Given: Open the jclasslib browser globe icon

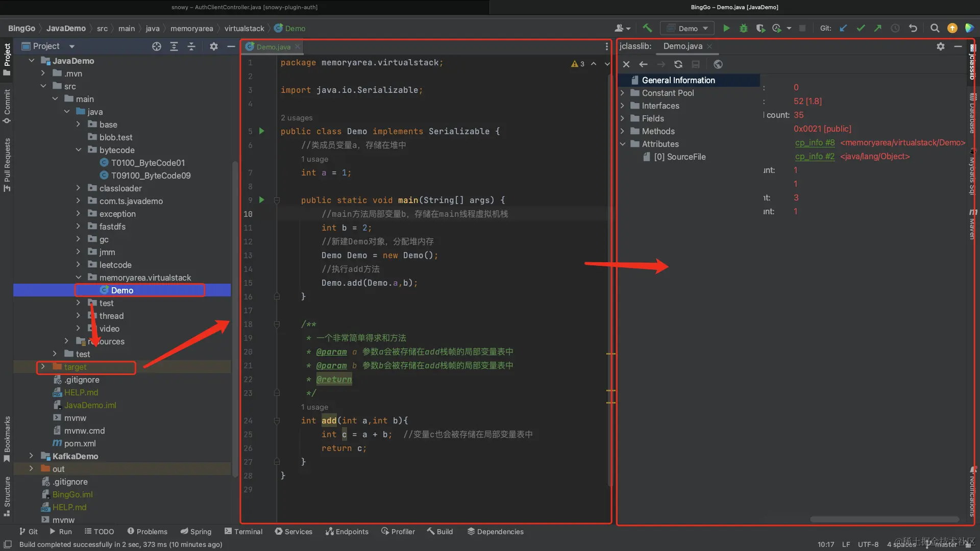Looking at the screenshot, I should [718, 64].
